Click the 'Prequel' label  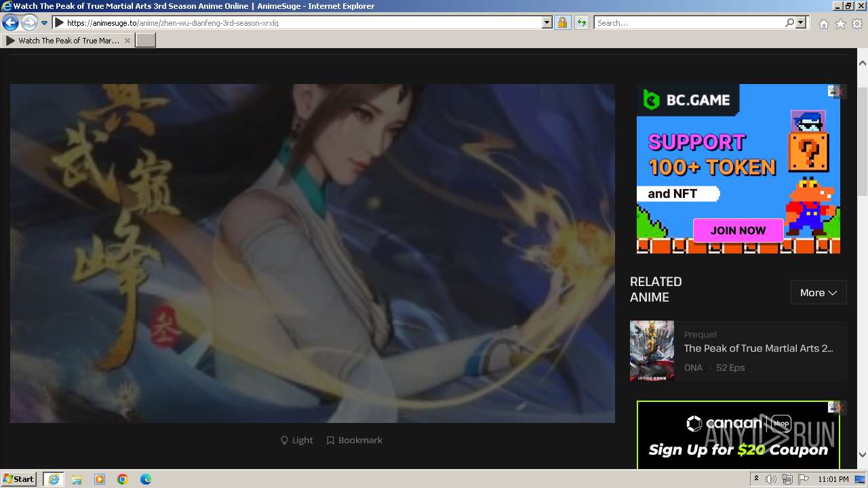click(701, 335)
